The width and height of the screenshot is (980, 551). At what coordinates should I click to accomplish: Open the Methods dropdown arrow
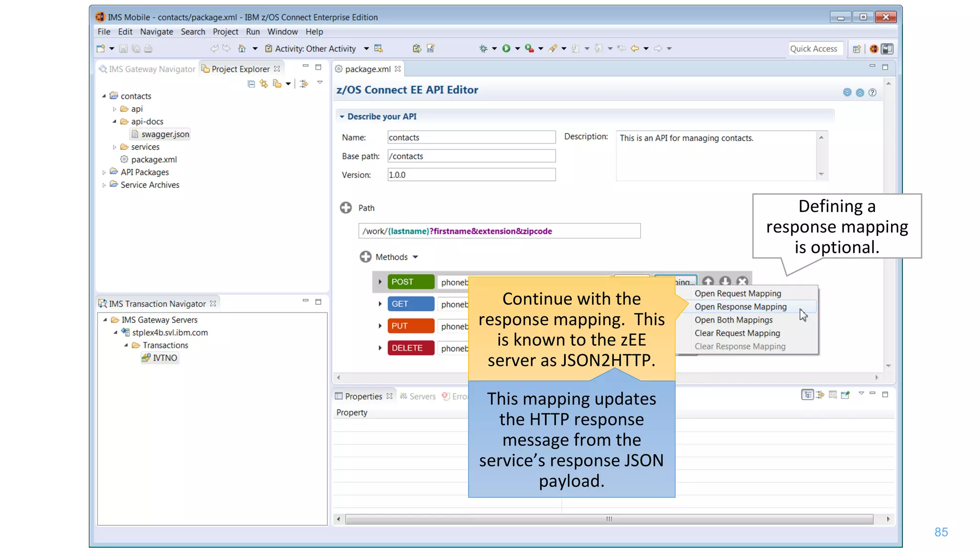coord(415,257)
